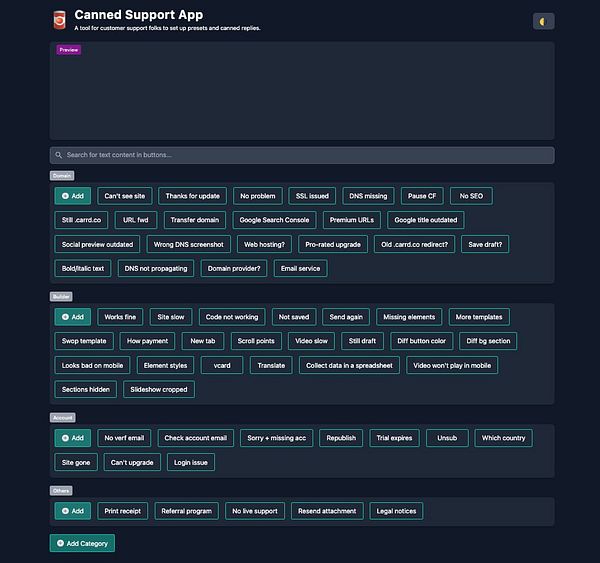Viewport: 600px width, 563px height.
Task: Insert the How payment reply
Action: [x=147, y=341]
